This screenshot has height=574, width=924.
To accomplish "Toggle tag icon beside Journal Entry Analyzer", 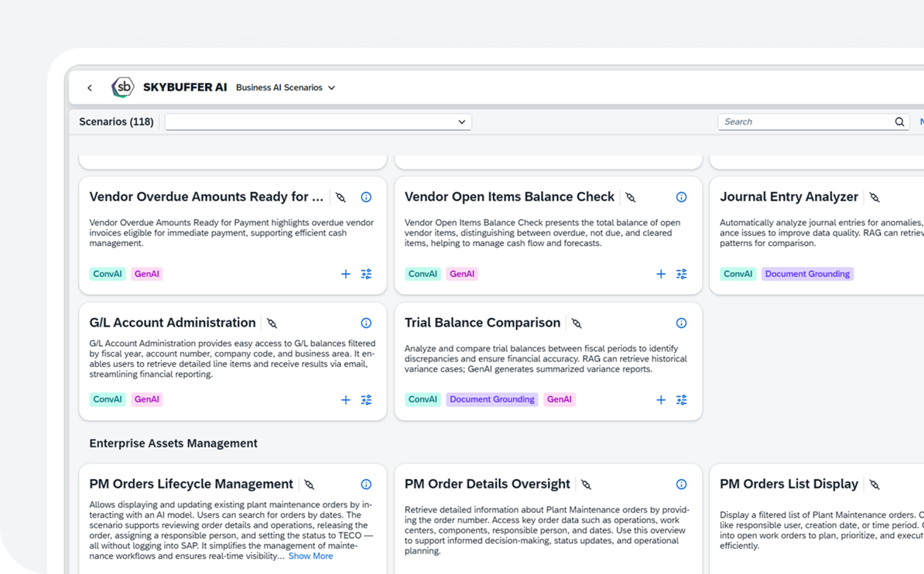I will [875, 197].
